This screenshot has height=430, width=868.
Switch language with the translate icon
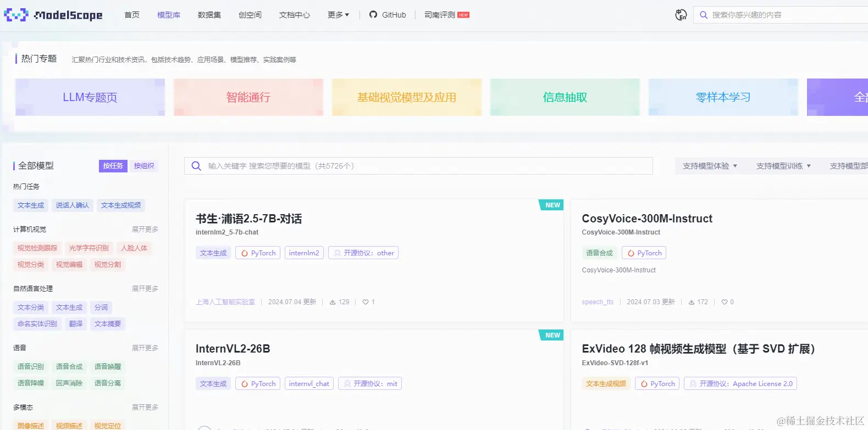click(x=681, y=15)
